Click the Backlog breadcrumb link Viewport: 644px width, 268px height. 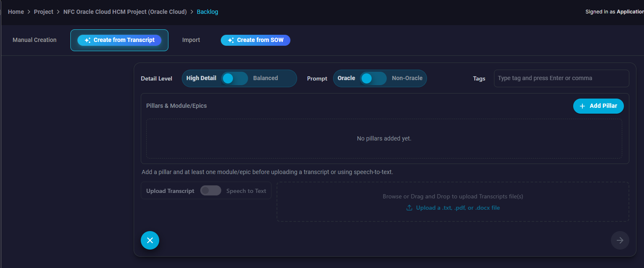[207, 12]
